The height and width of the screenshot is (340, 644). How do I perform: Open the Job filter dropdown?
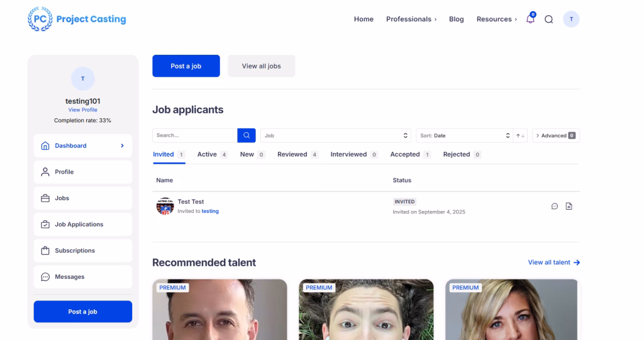click(336, 135)
